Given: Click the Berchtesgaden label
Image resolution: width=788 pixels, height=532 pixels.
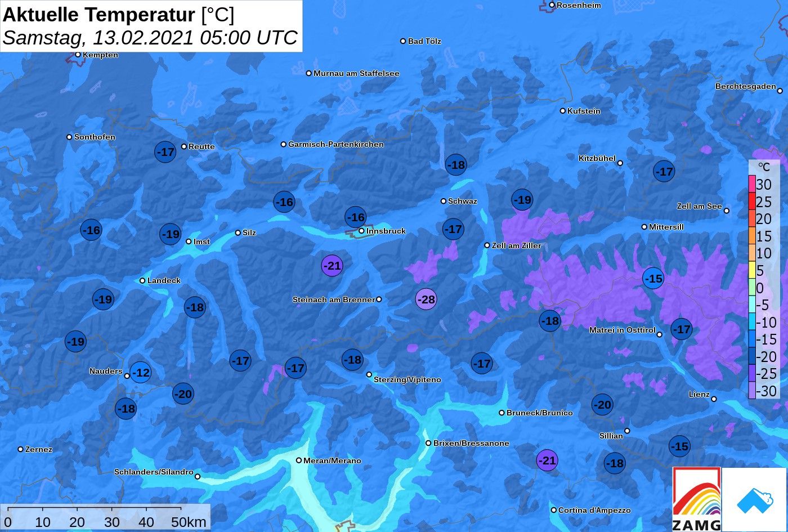Looking at the screenshot, I should click(745, 86).
